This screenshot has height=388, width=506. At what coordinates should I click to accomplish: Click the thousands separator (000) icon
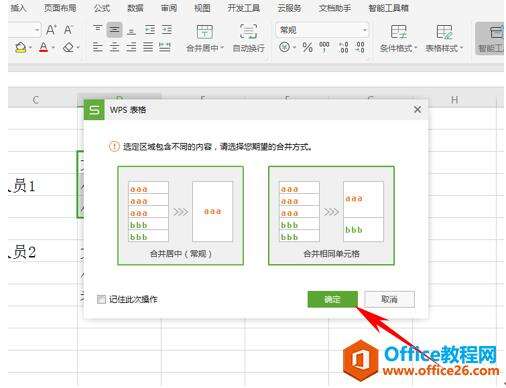tap(324, 47)
